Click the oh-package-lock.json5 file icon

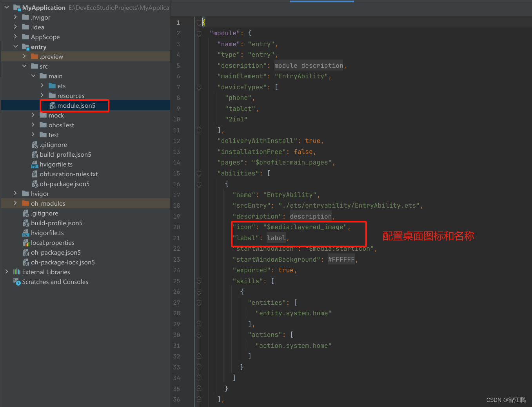[x=26, y=262]
